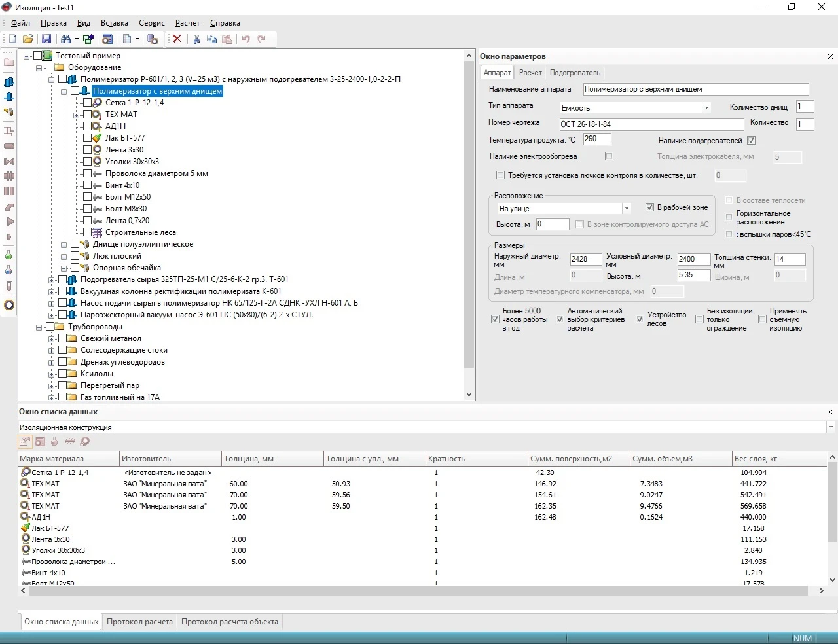Image resolution: width=838 pixels, height=644 pixels.
Task: Open file using the folder toolbar icon
Action: (28, 39)
